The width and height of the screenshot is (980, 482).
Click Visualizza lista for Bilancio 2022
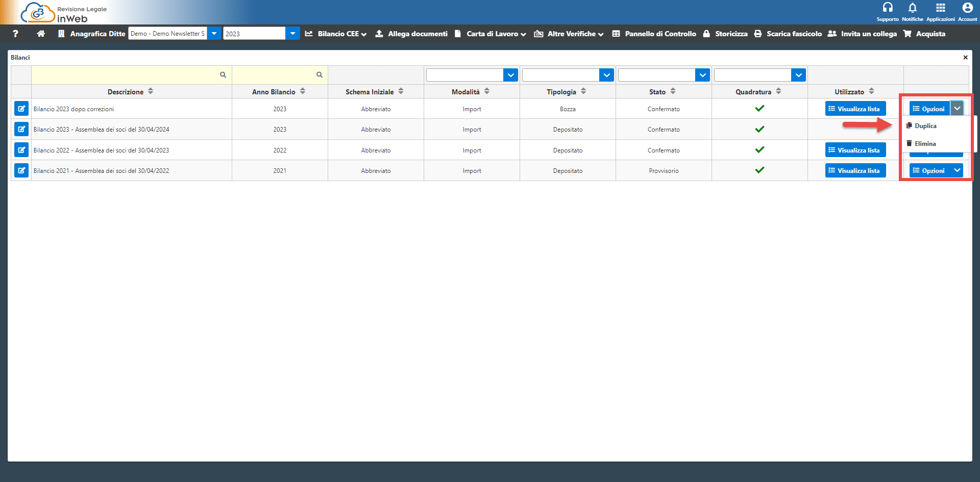855,150
